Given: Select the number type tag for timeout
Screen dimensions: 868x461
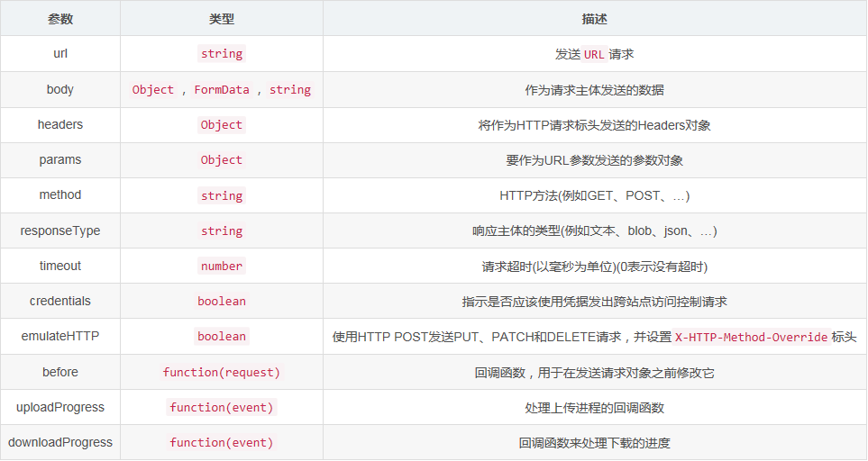Looking at the screenshot, I should pos(222,267).
